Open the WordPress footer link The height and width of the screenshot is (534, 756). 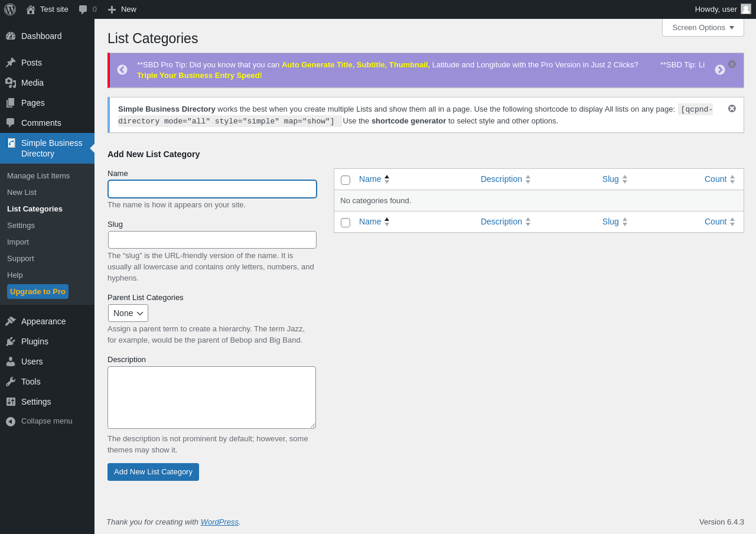point(219,522)
